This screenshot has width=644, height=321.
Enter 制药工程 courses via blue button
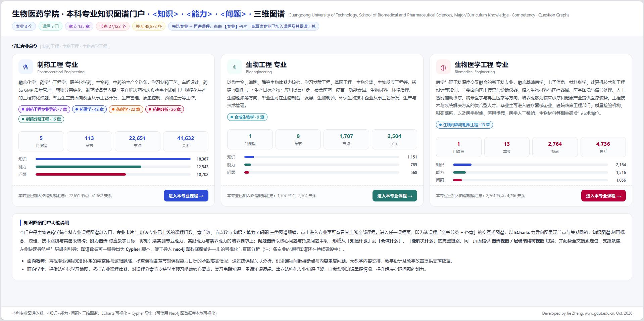pyautogui.click(x=186, y=196)
